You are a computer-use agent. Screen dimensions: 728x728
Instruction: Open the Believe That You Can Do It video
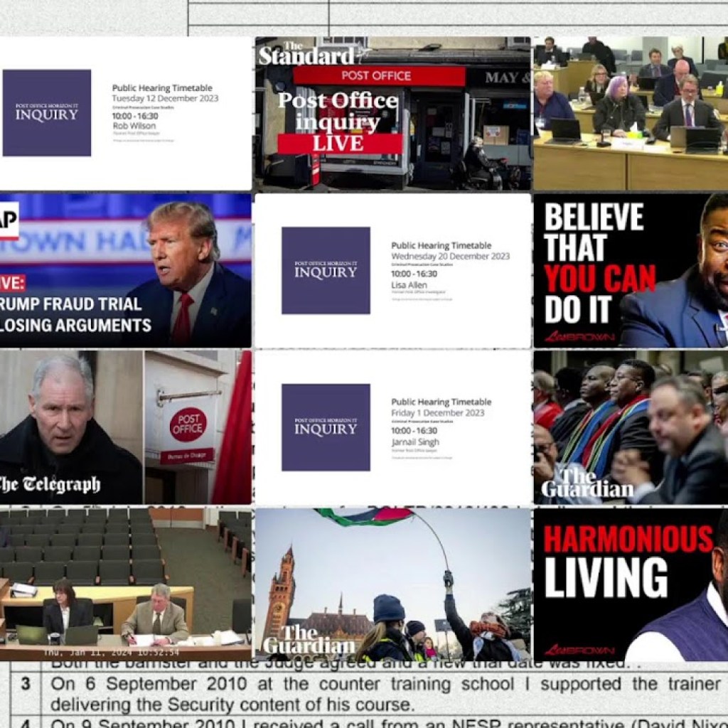tap(630, 270)
